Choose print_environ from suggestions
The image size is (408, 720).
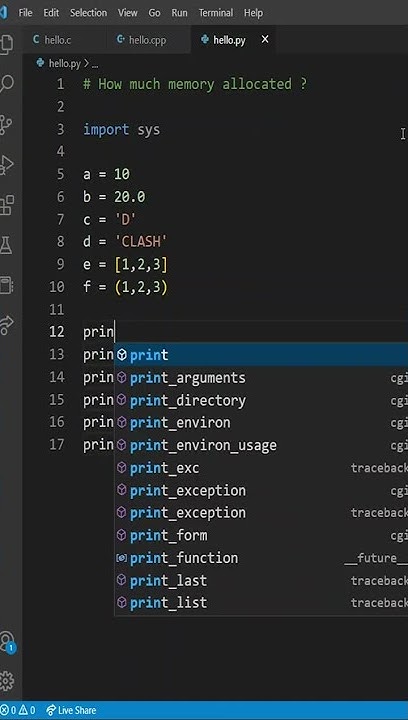261,422
